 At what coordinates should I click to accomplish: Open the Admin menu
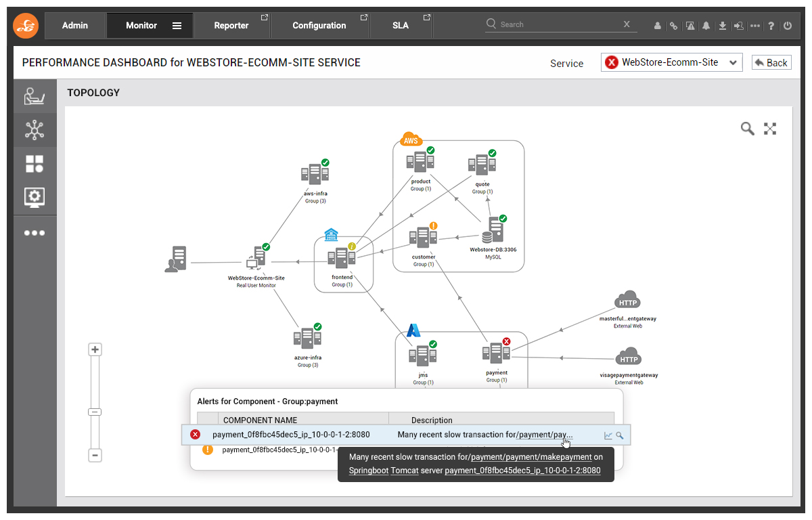click(75, 26)
